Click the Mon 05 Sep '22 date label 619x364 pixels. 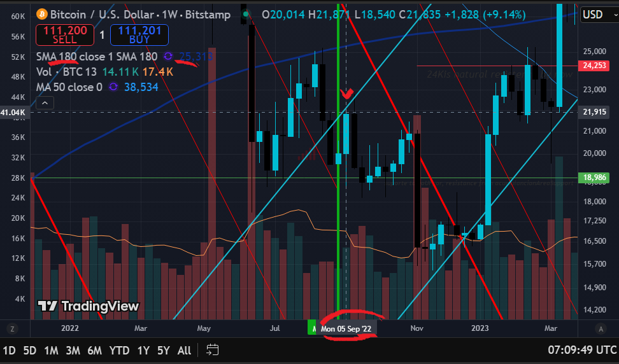(x=346, y=328)
